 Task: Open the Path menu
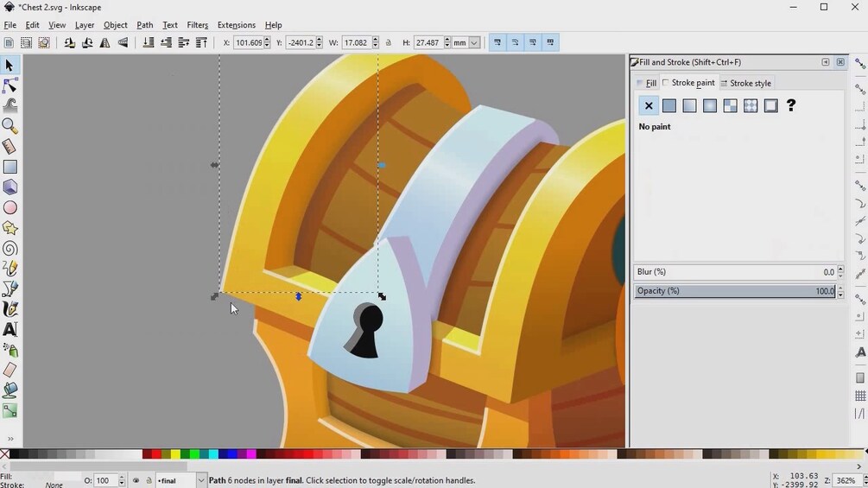(144, 25)
